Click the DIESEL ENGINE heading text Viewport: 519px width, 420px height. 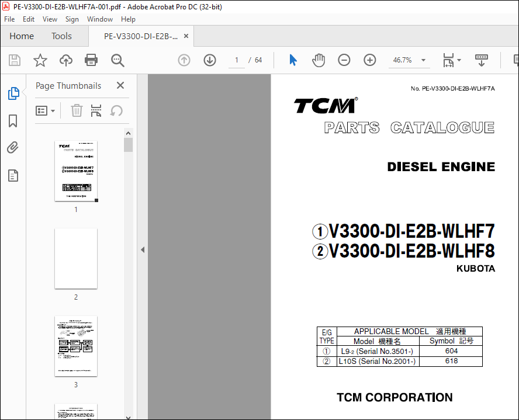coord(441,166)
